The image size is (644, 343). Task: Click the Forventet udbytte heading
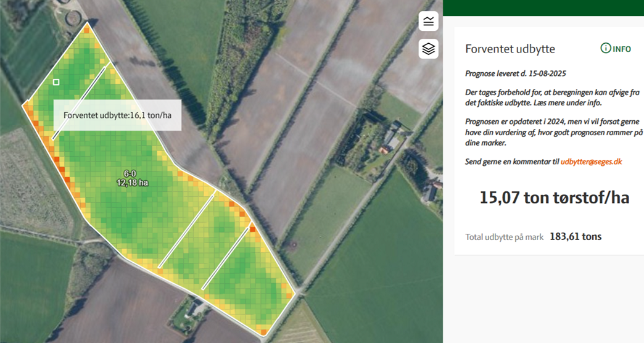[510, 49]
